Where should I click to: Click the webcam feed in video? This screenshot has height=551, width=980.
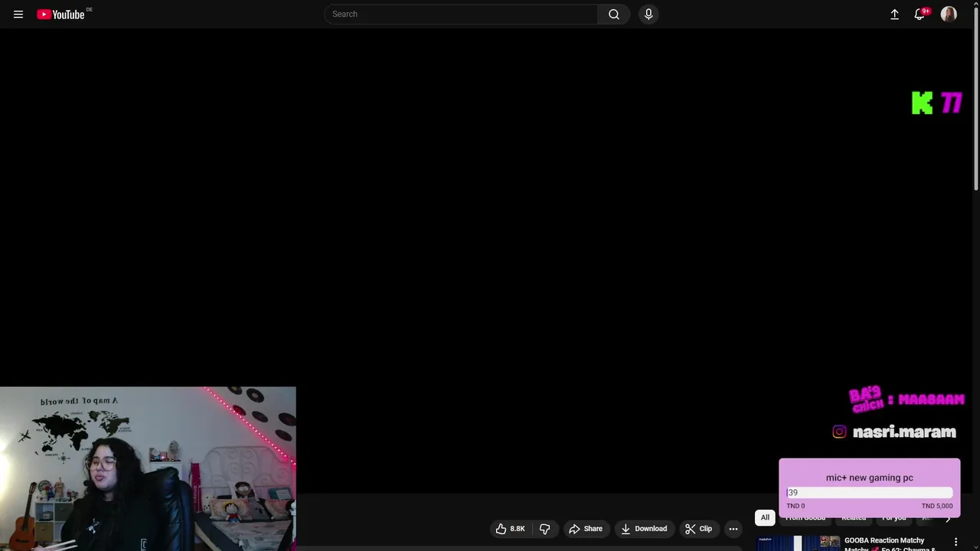[x=148, y=468]
